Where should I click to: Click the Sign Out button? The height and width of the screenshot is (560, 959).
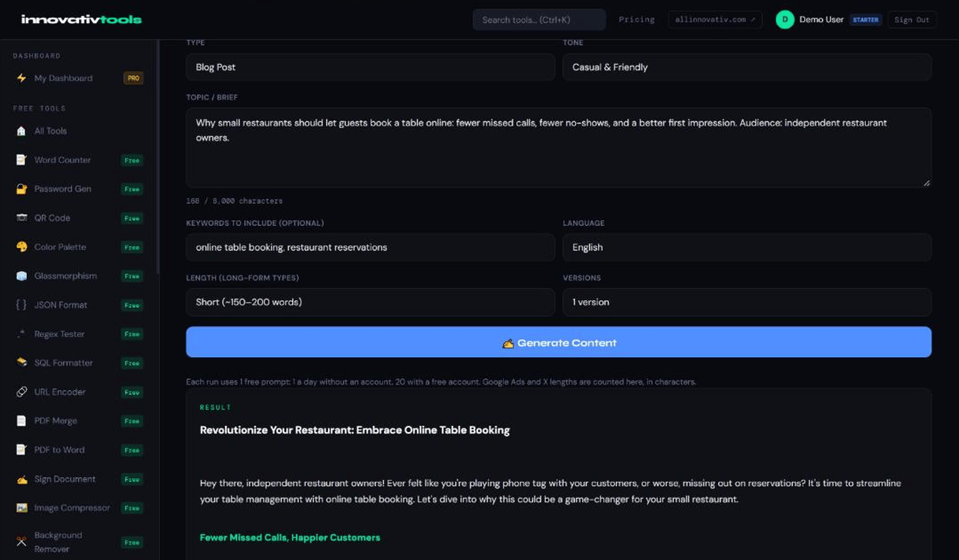click(x=912, y=20)
